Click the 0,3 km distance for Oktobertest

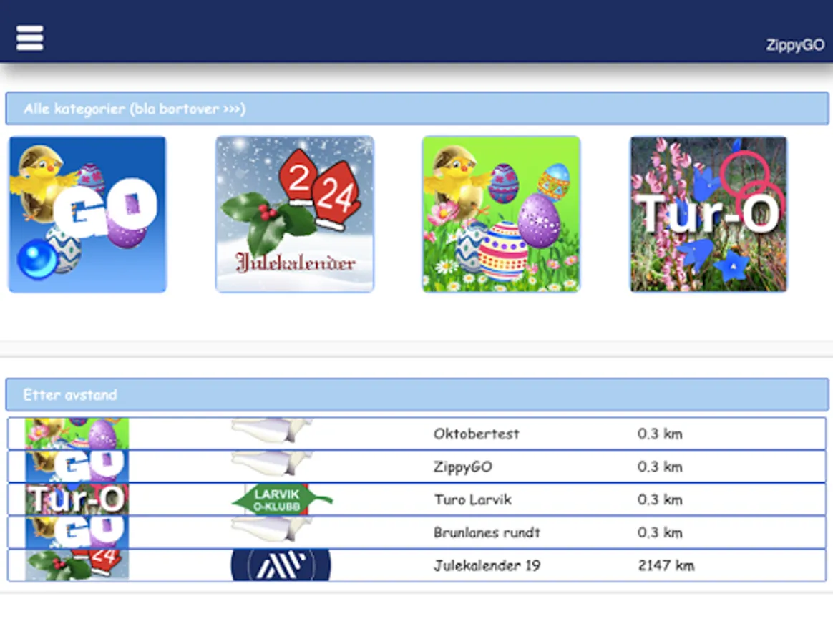pyautogui.click(x=660, y=434)
